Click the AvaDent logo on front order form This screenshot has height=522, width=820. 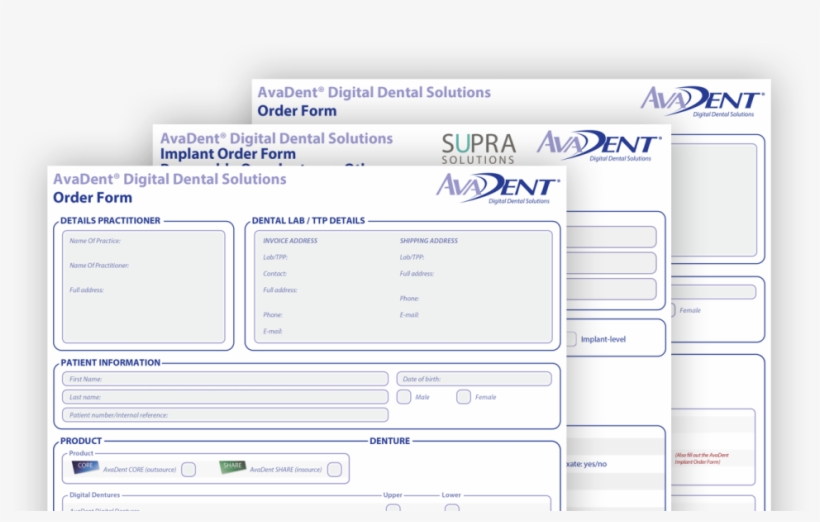(x=498, y=188)
